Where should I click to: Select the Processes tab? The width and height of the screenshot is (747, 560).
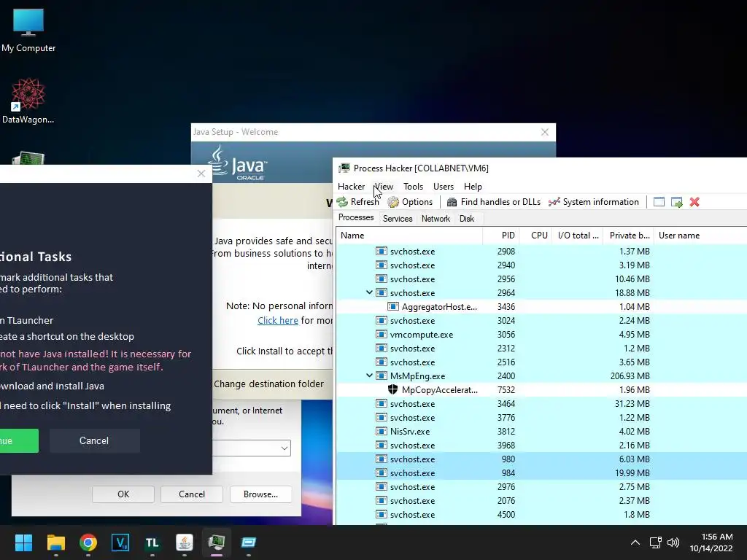(x=356, y=217)
